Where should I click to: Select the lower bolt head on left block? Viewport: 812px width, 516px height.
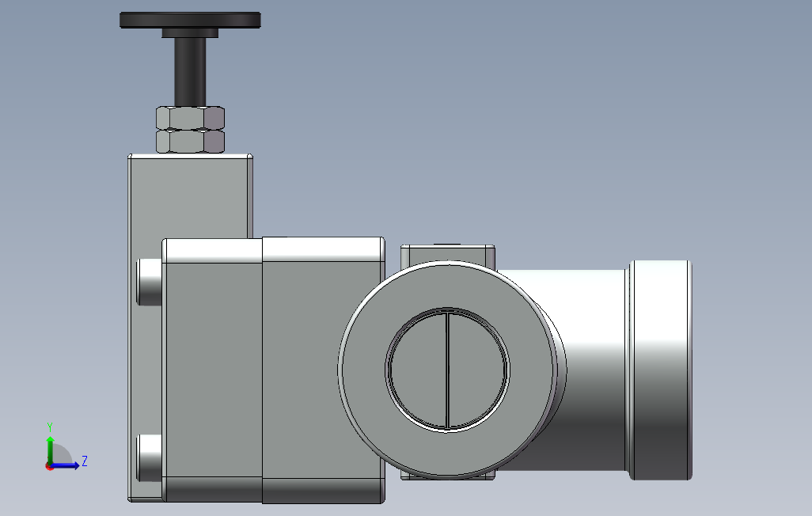point(150,457)
